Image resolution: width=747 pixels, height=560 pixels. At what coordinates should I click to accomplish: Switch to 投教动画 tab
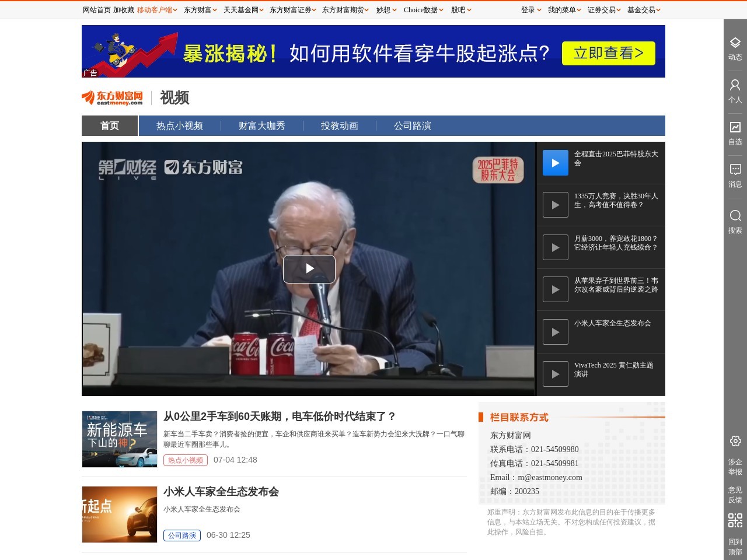[340, 125]
